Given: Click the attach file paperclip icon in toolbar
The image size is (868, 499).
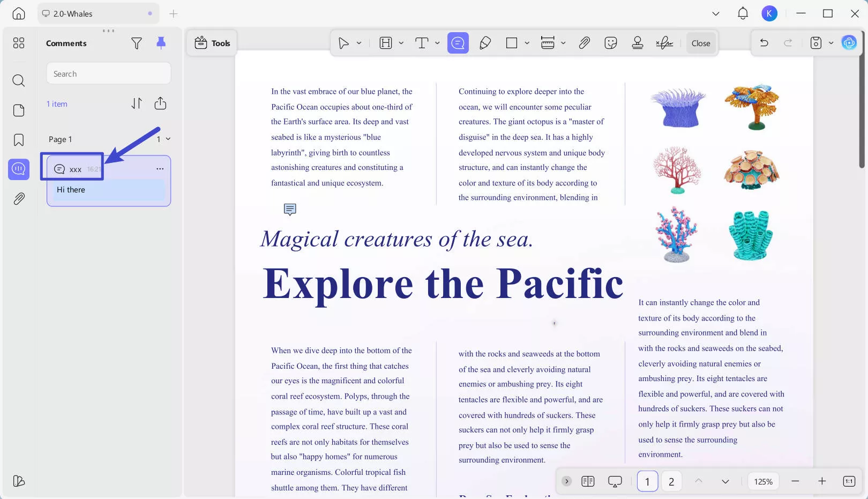Looking at the screenshot, I should 584,43.
